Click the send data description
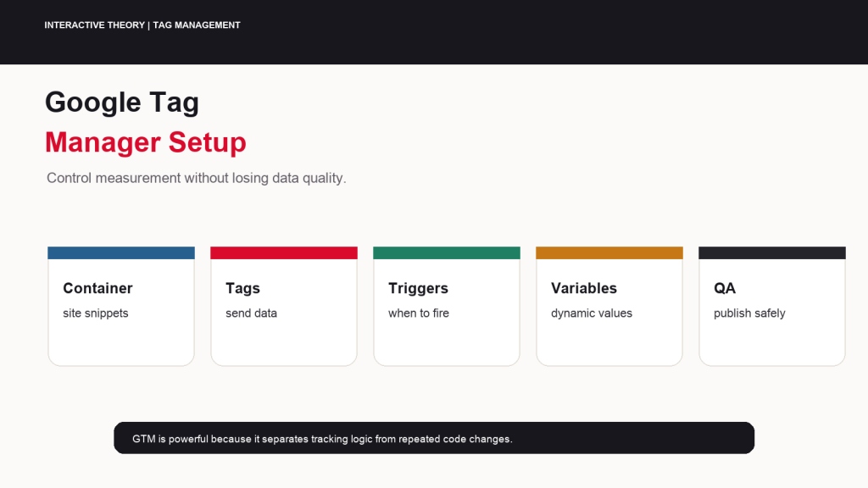 [251, 313]
